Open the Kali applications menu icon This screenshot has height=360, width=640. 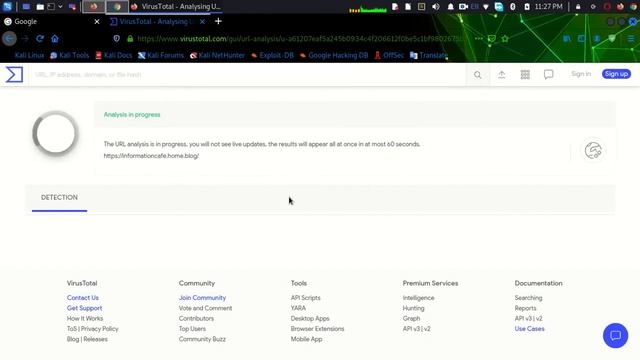coord(7,7)
